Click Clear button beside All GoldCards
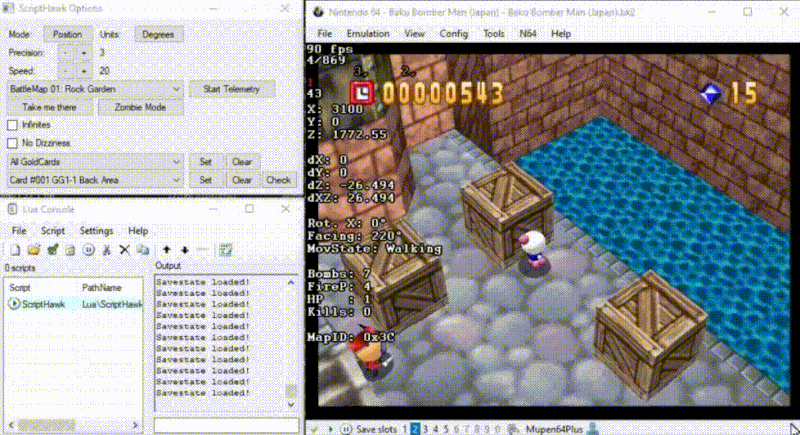The image size is (800, 435). (242, 162)
